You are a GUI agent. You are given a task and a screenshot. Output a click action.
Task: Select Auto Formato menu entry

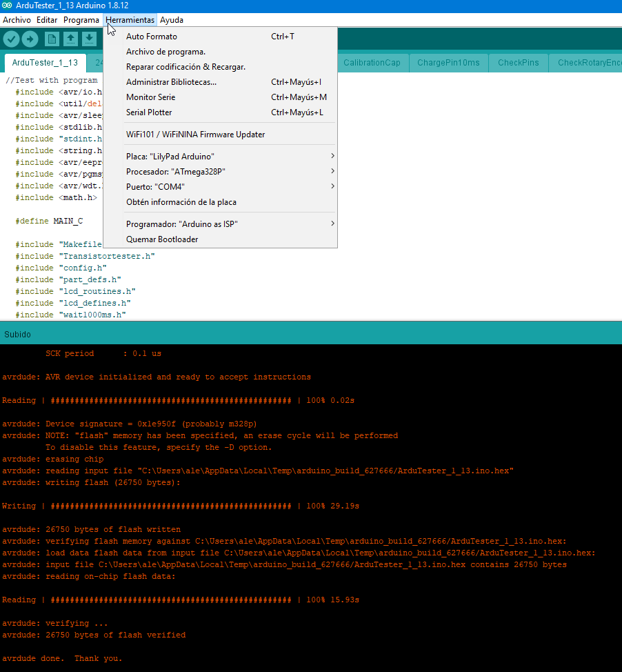[220, 37]
